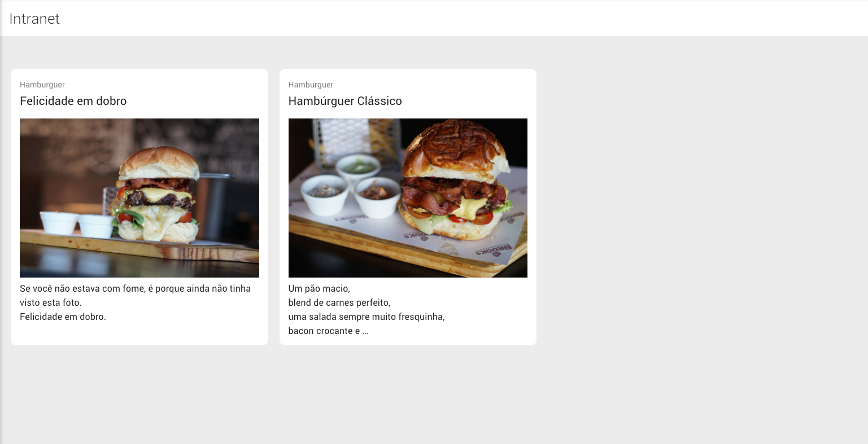Screen dimensions: 868x444
Task: Click the description line 'Felicidade em dobro.'
Action: [63, 316]
